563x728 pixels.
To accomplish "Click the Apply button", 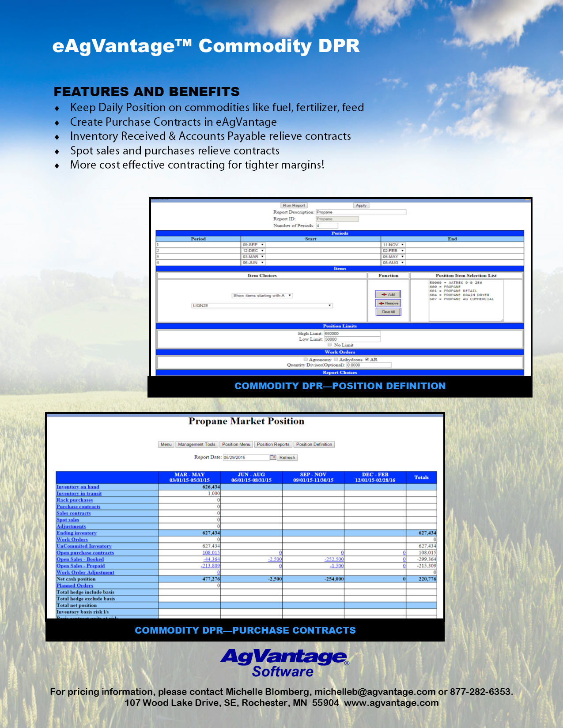I will click(361, 205).
